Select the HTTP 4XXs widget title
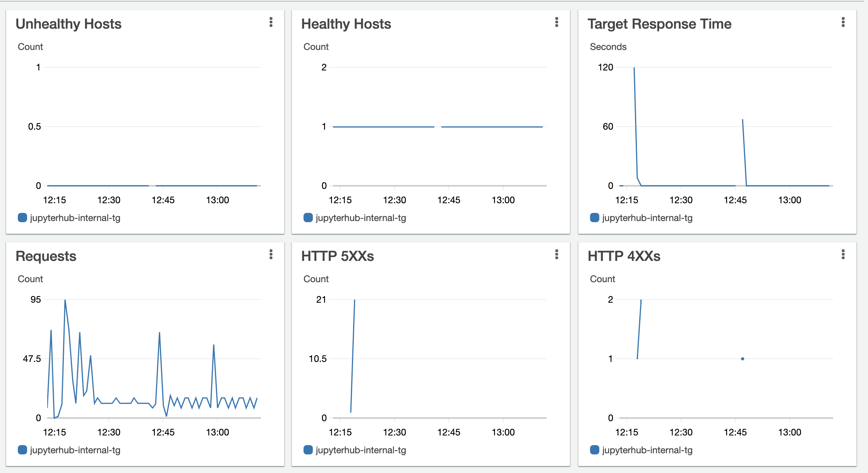This screenshot has width=868, height=473. point(624,256)
